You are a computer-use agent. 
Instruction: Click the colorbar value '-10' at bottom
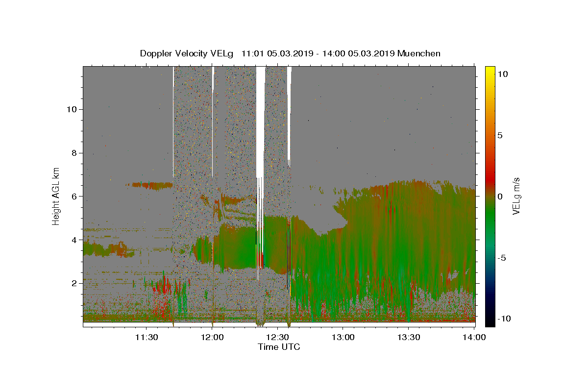503,318
